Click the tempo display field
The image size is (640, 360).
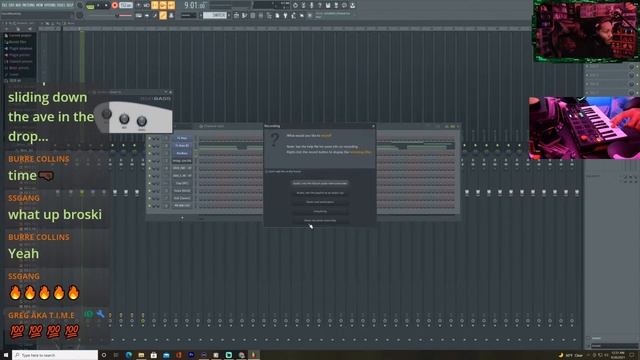(126, 5)
